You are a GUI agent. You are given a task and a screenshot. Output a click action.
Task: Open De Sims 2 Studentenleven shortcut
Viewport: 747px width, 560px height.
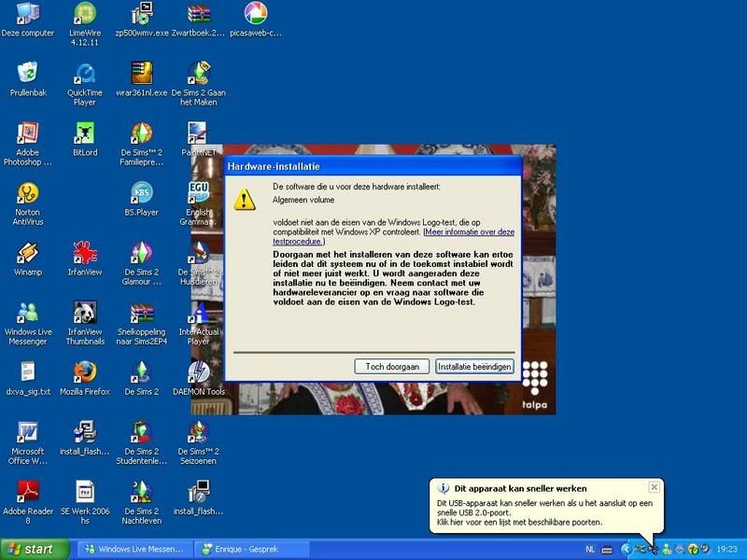tap(142, 442)
